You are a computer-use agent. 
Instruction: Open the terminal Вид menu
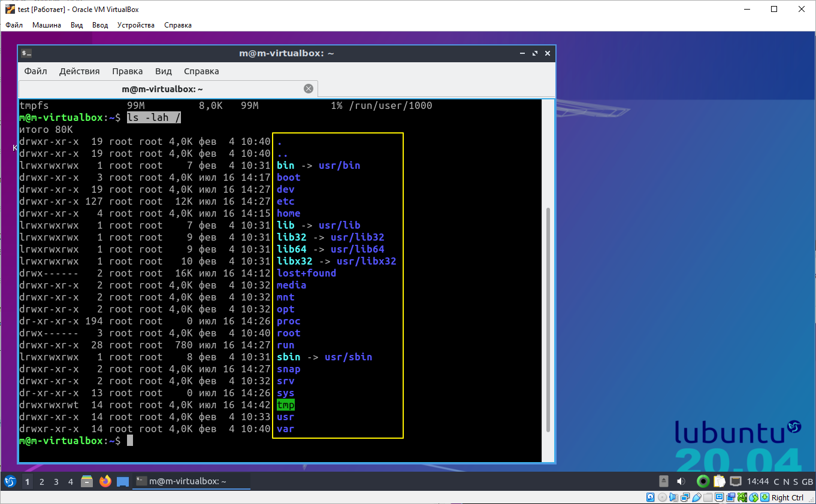click(164, 71)
